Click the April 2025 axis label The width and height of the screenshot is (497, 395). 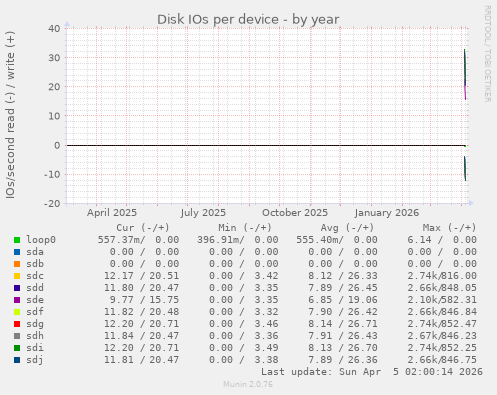(112, 213)
